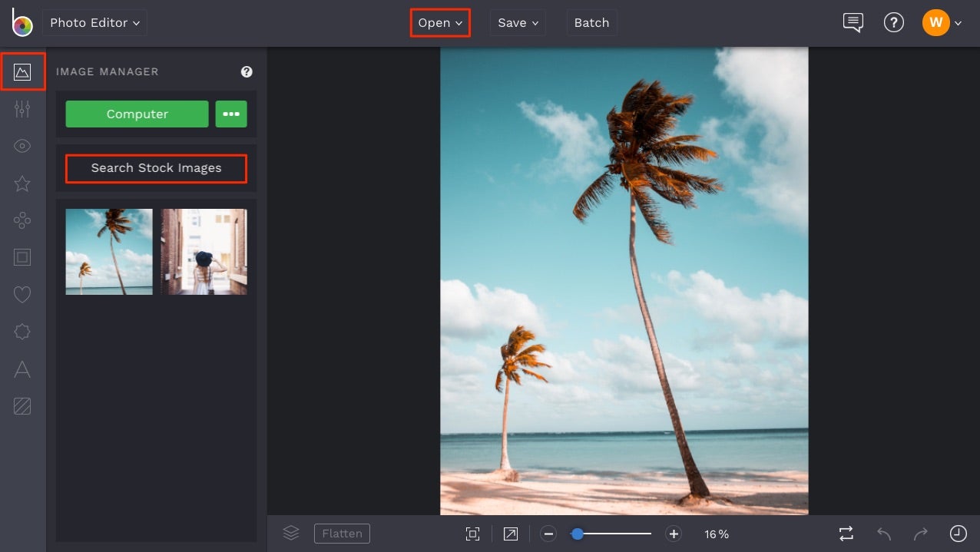Screen dimensions: 980x552
Task: Open the Batch menu
Action: pyautogui.click(x=591, y=22)
